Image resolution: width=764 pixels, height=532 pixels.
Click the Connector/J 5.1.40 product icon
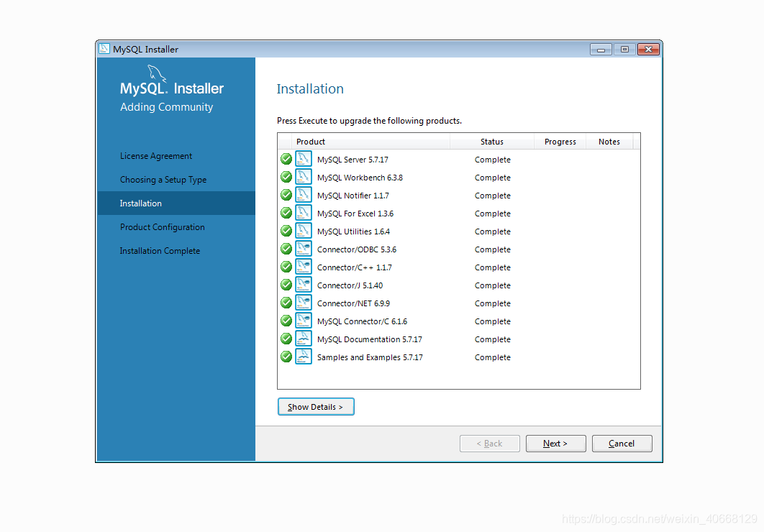click(x=303, y=285)
